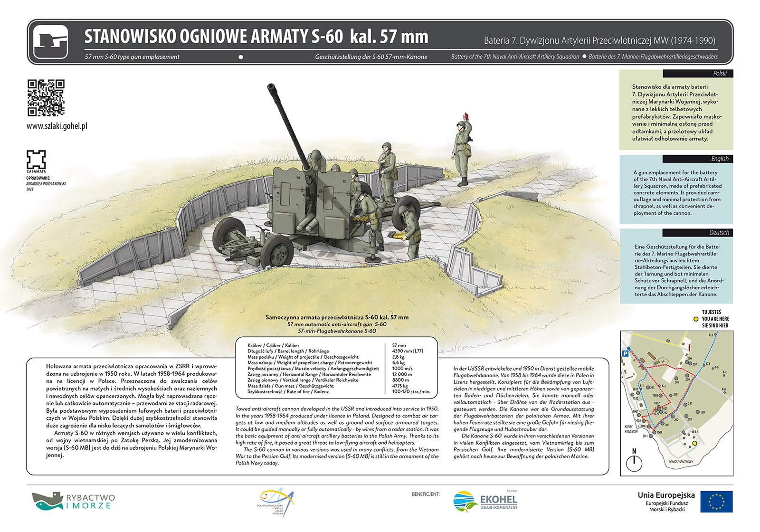Click the map marker labeled 204
Screen dimensions: 760x532
pos(698,412)
